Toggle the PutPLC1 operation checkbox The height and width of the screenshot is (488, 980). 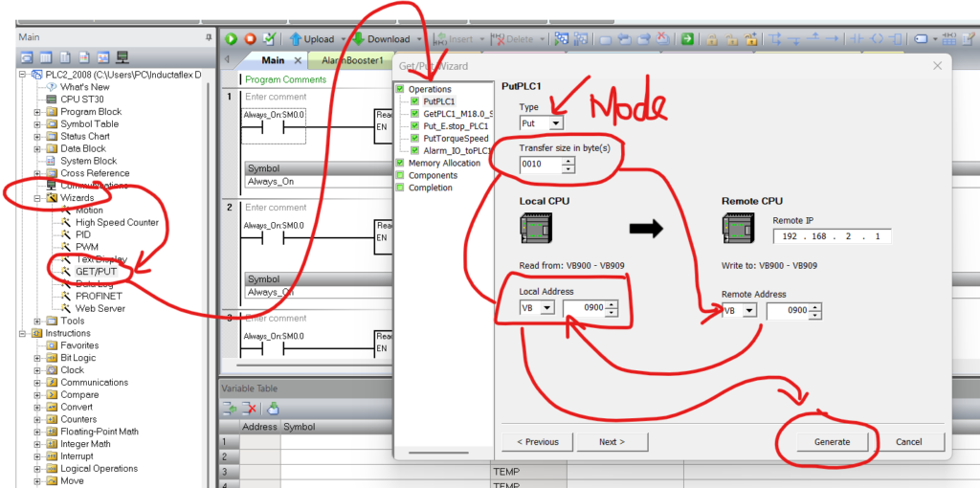click(414, 100)
